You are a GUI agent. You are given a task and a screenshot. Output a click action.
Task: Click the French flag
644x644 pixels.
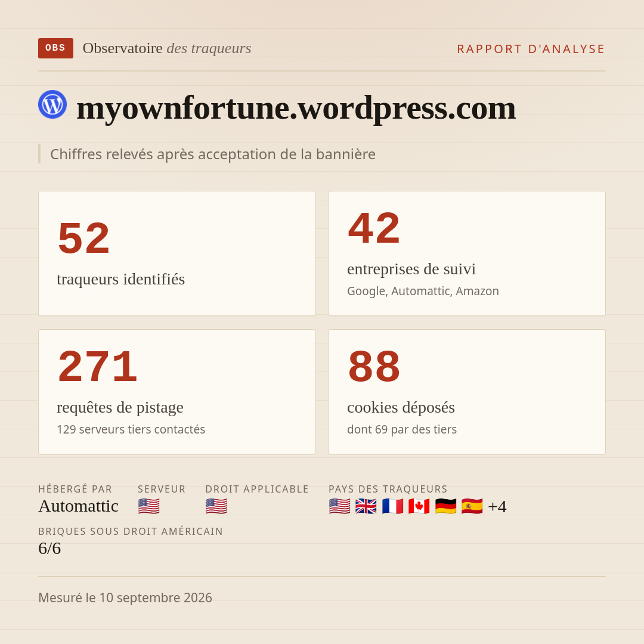pos(392,506)
